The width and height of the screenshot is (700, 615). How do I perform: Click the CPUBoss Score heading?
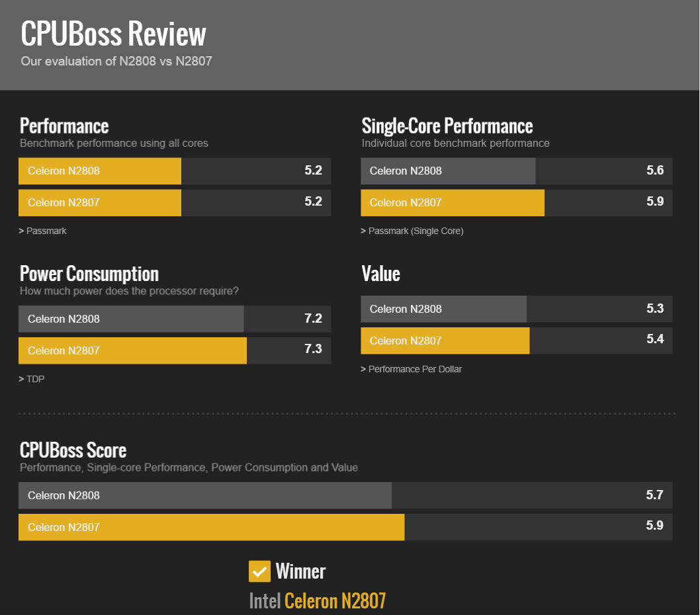click(73, 450)
